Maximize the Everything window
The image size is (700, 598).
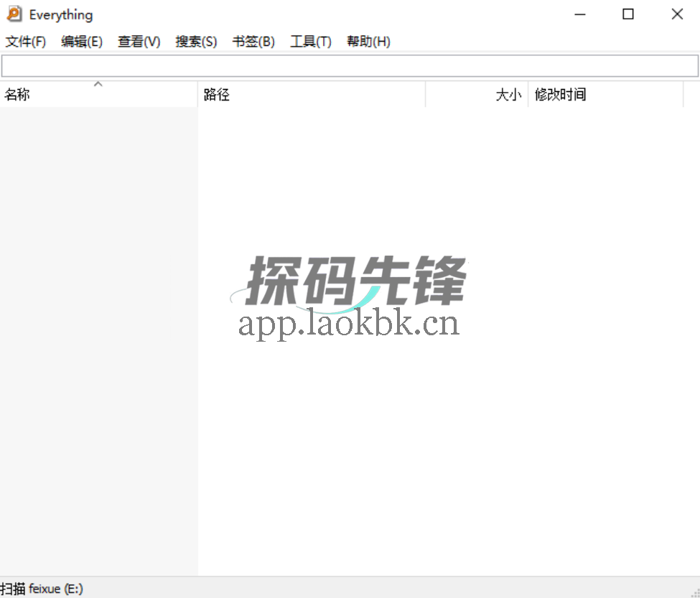coord(628,14)
